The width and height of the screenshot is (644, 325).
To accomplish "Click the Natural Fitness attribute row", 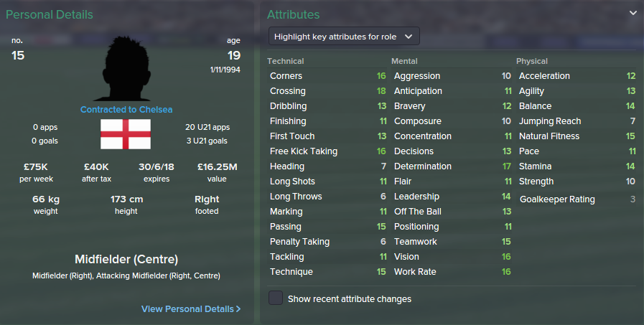I will click(577, 136).
